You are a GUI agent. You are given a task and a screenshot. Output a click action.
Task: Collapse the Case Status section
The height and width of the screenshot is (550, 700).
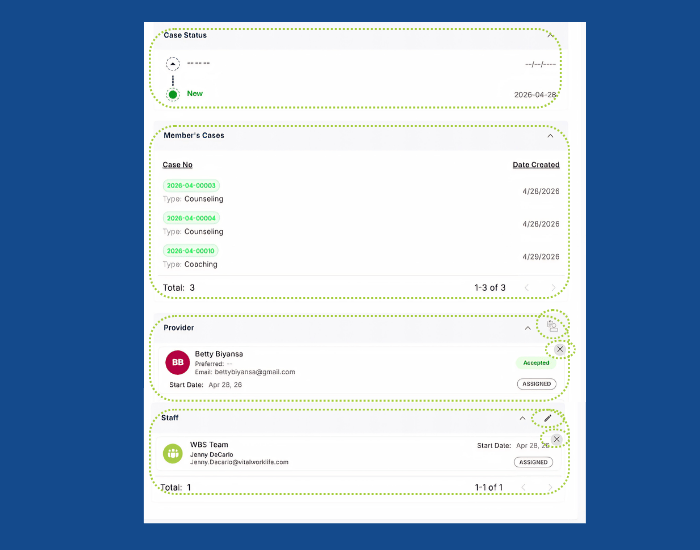[551, 35]
